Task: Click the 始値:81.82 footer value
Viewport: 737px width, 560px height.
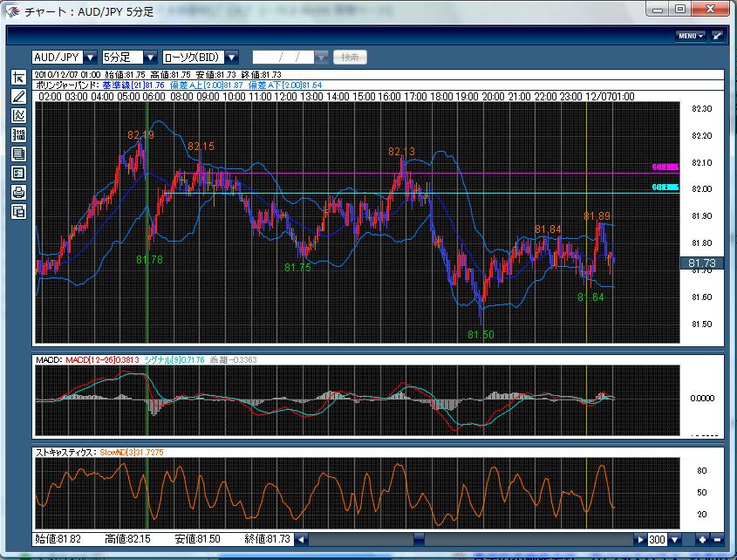Action: click(x=58, y=539)
